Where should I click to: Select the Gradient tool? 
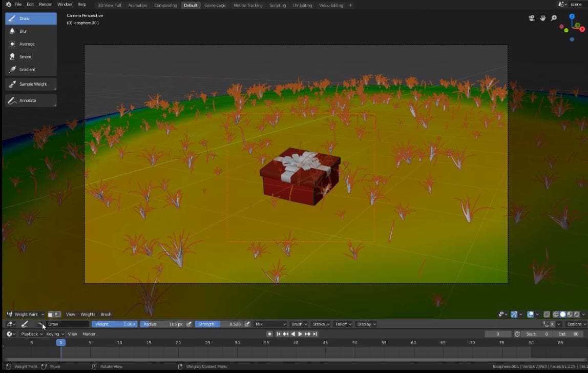pyautogui.click(x=31, y=69)
